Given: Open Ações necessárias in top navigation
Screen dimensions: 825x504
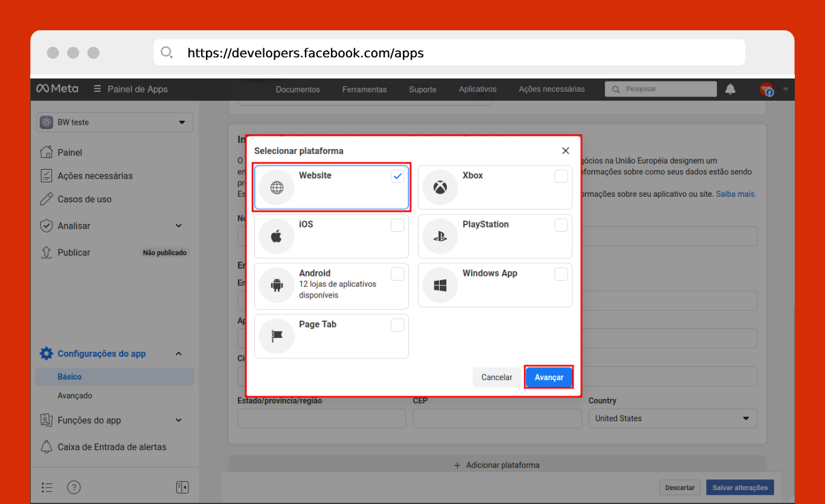Looking at the screenshot, I should tap(551, 89).
